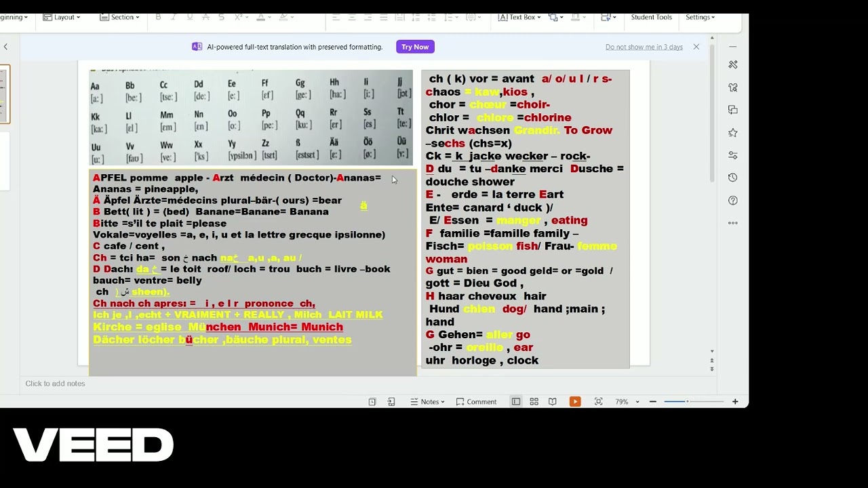Screen dimensions: 868x488
Task: Switch to Normal view
Action: 516,402
